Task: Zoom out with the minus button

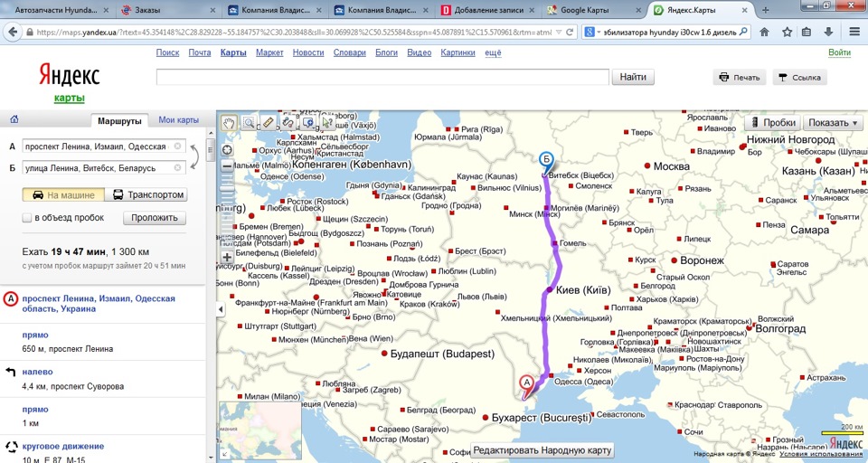Action: pos(227,165)
